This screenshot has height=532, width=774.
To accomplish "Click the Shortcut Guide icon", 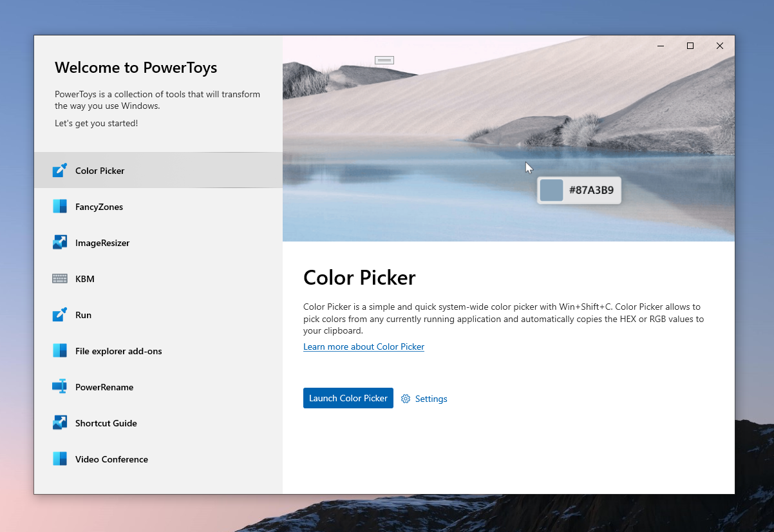I will tap(60, 423).
